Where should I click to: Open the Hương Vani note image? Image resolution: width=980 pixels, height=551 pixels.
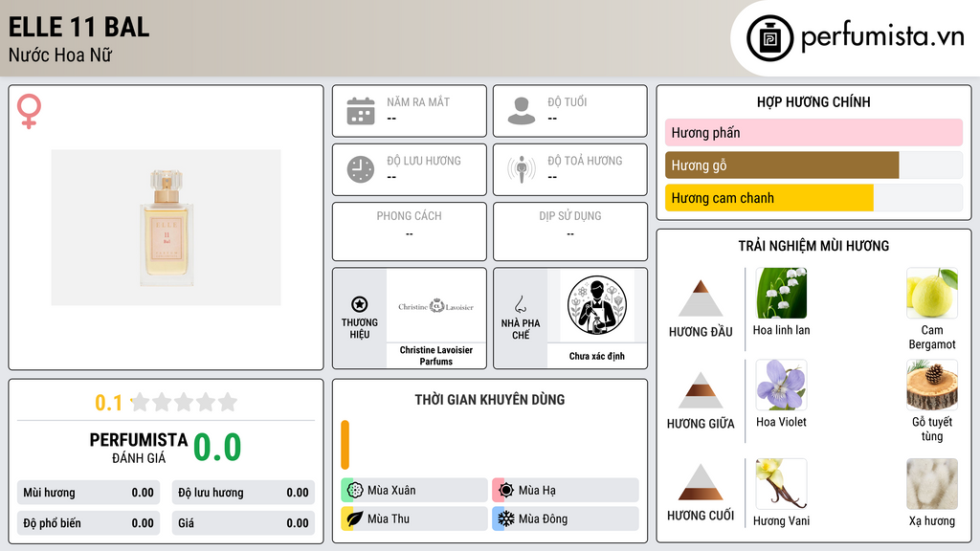pos(781,483)
